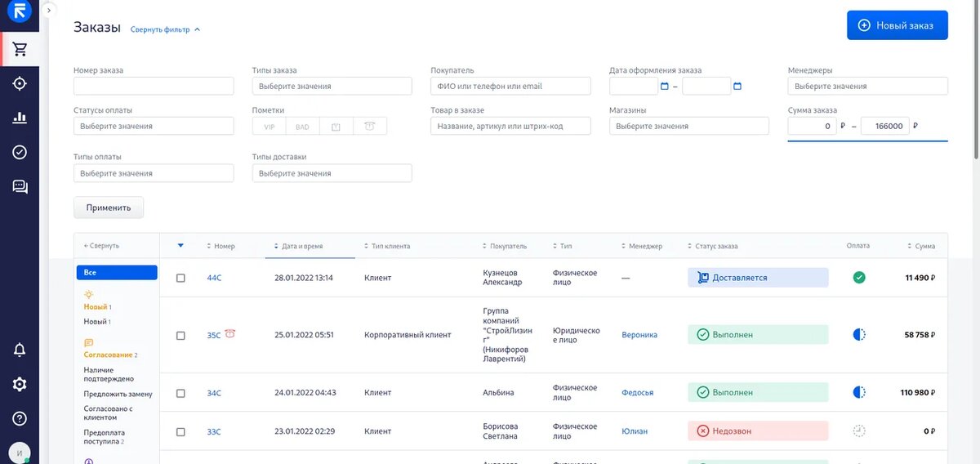
Task: Open order 35C link
Action: click(x=213, y=335)
